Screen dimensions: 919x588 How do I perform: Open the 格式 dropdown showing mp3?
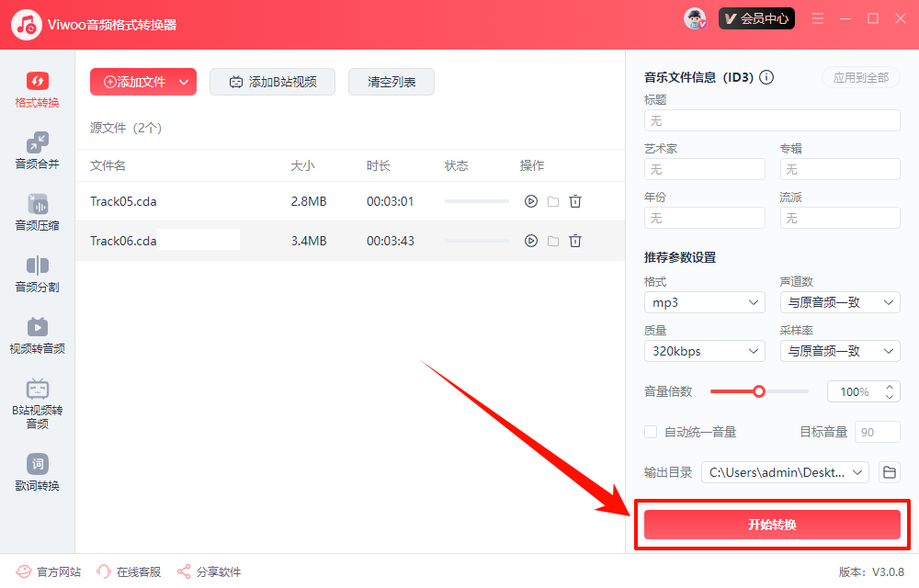point(704,302)
